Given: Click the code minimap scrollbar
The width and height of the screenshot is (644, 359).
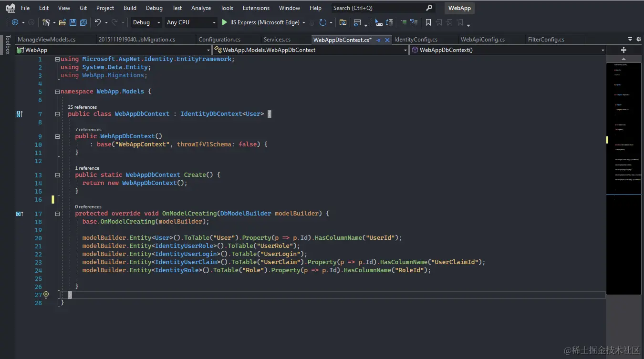Looking at the screenshot, I should click(x=623, y=143).
